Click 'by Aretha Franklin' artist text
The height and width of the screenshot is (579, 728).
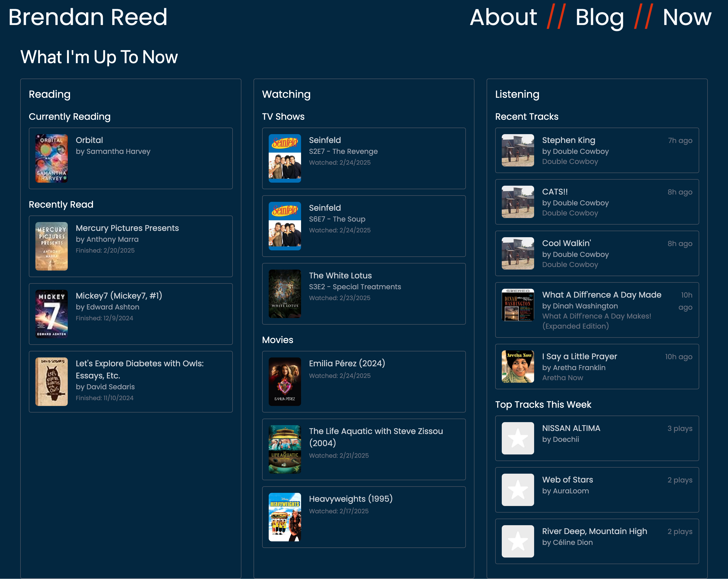[574, 368]
